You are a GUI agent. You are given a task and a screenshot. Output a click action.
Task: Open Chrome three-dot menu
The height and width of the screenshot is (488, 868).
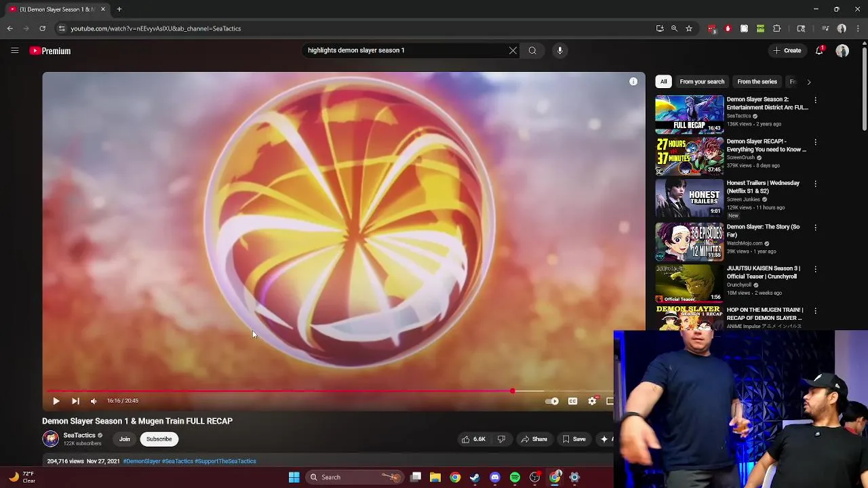[859, 28]
